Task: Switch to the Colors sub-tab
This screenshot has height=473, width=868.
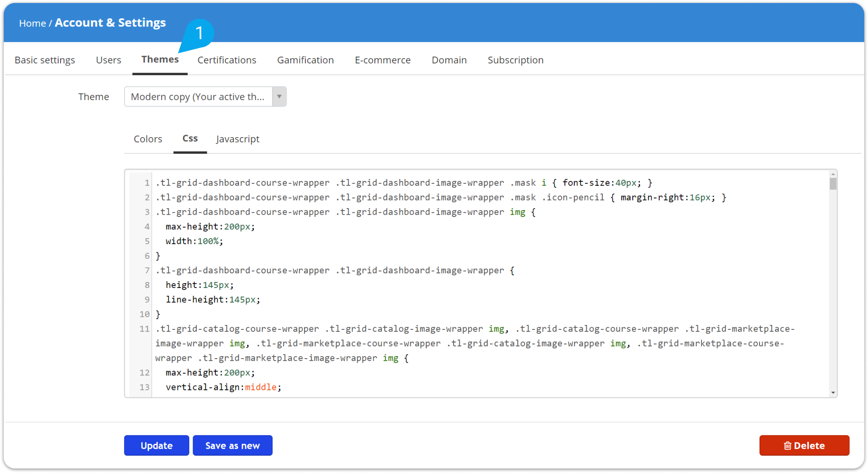Action: pyautogui.click(x=148, y=139)
